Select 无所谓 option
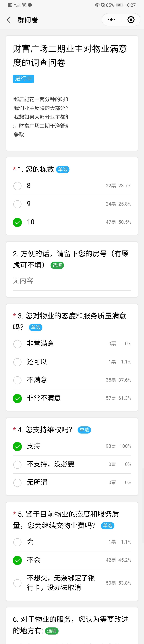 pos(72,482)
